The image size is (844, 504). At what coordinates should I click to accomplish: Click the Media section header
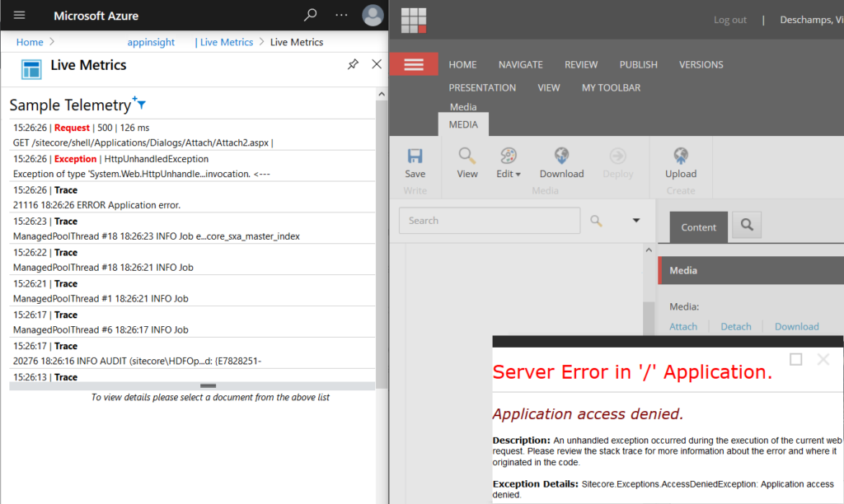(750, 270)
